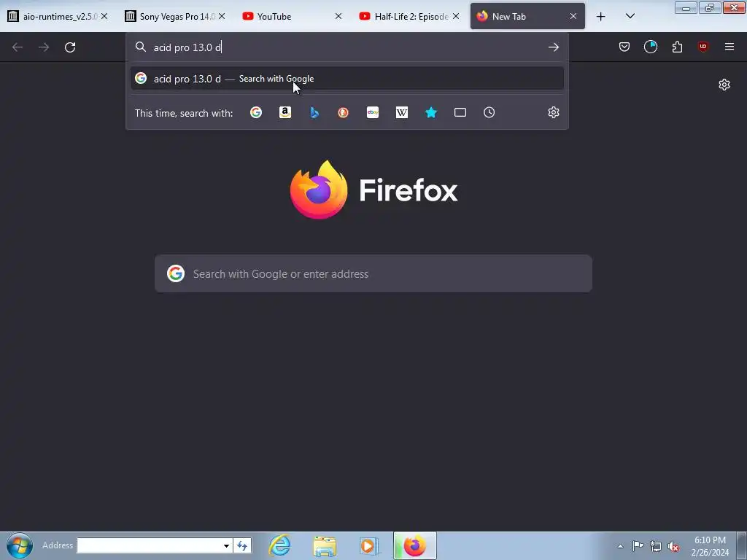Screen dimensions: 747x560
Task: Open Save to Pocket icon
Action: (624, 47)
